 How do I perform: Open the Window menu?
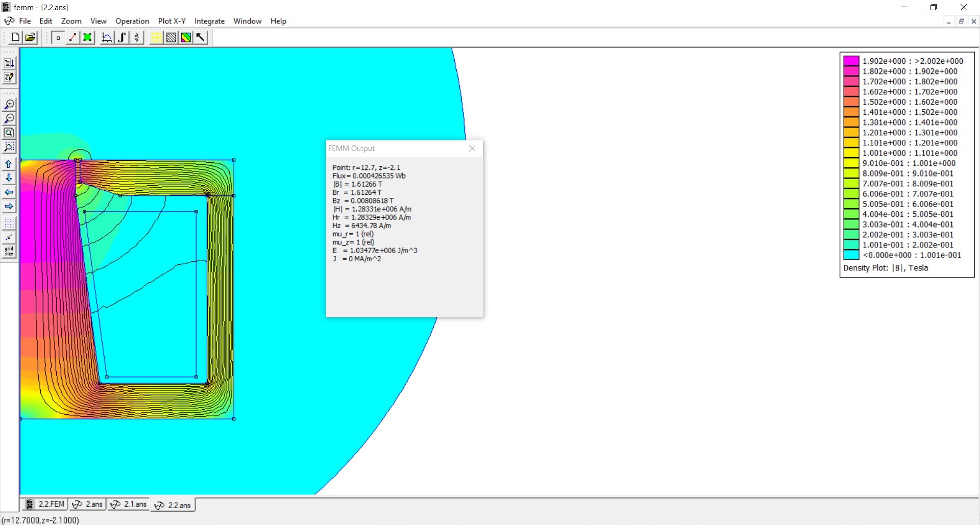tap(248, 21)
